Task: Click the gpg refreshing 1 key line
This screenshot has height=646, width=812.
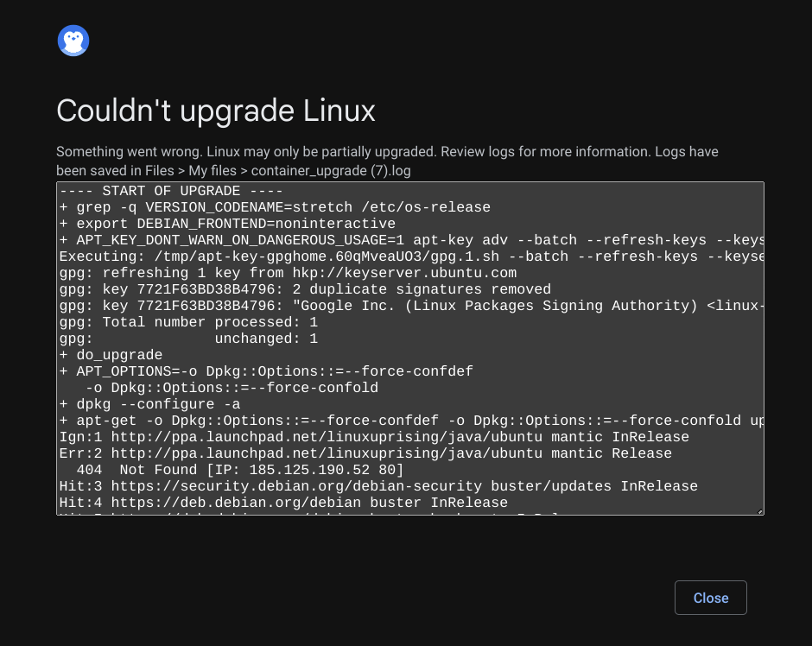Action: pos(288,273)
